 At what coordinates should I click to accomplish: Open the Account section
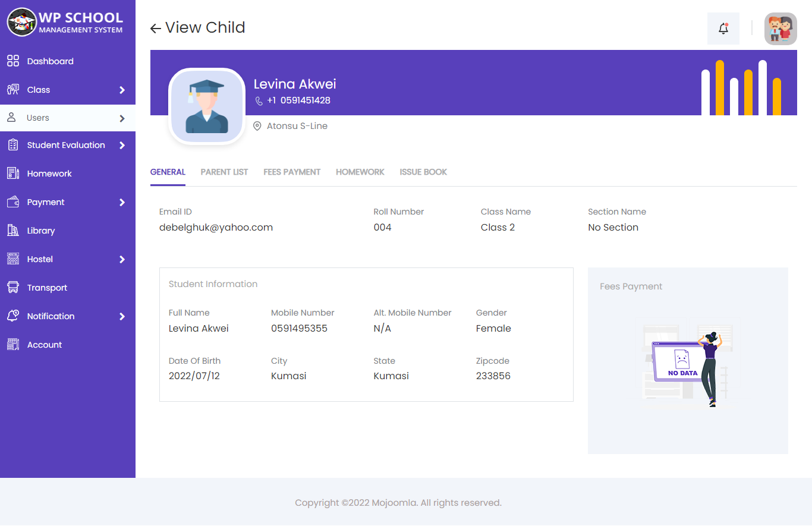click(x=45, y=344)
